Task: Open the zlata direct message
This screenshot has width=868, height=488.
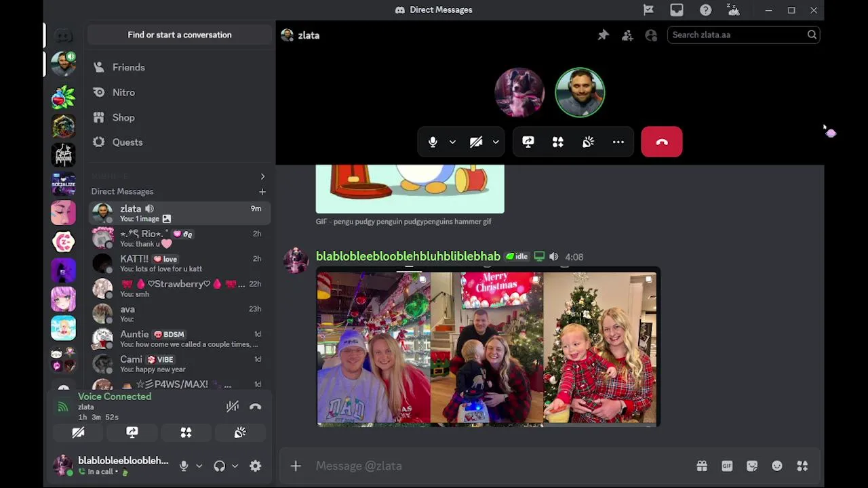Action: pyautogui.click(x=180, y=213)
